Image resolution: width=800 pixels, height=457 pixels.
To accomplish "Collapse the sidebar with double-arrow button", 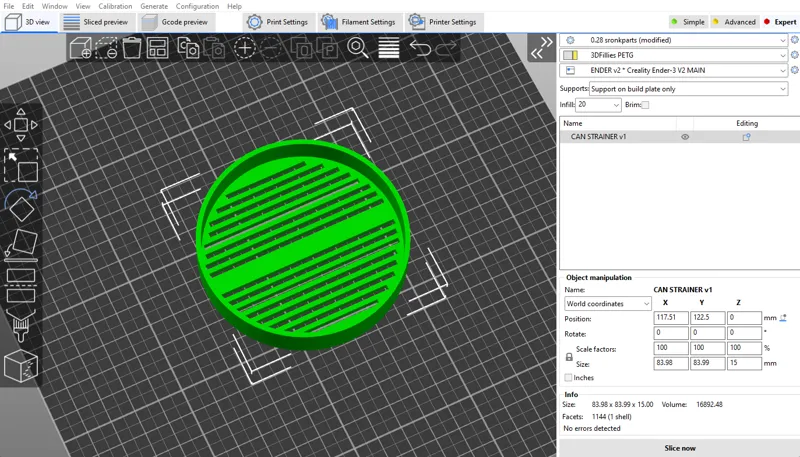I will pos(541,47).
